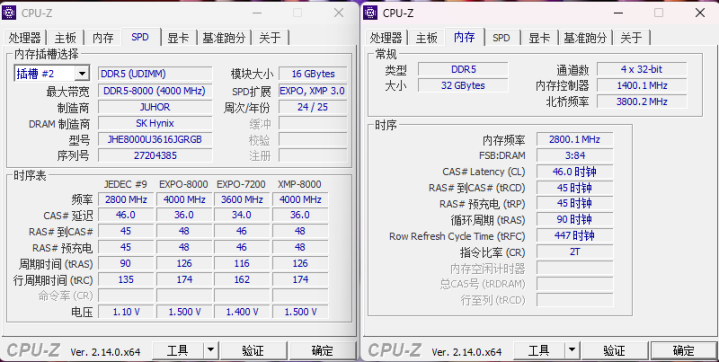Open the 关于 tab in the right window
Screen dimensions: 719x362
coord(631,38)
